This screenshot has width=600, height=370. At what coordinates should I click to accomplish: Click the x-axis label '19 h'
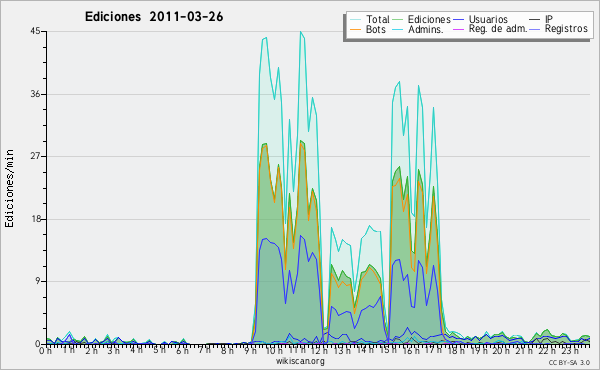click(x=478, y=350)
